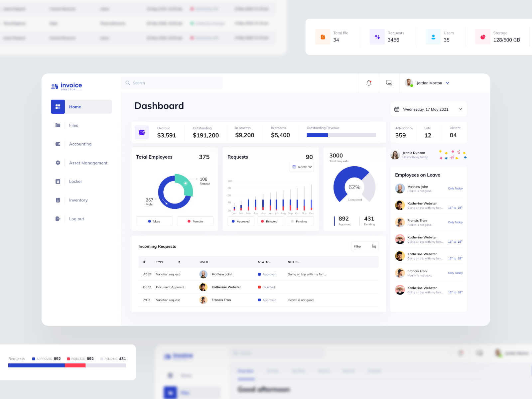The height and width of the screenshot is (399, 532).
Task: Open the Wednesday, 17 May 2021 date dropdown
Action: [x=428, y=109]
